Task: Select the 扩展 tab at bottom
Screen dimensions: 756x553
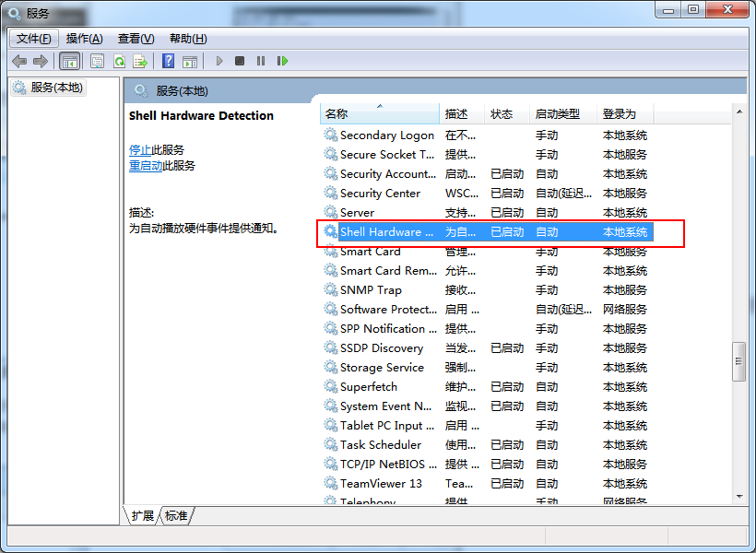Action: tap(142, 516)
